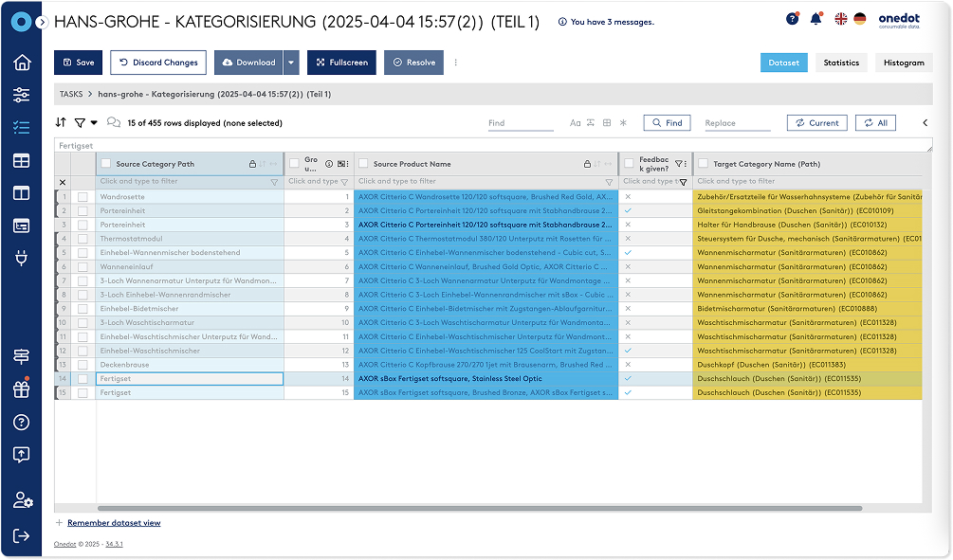The width and height of the screenshot is (953, 560).
Task: Open the Download dropdown arrow
Action: (x=291, y=63)
